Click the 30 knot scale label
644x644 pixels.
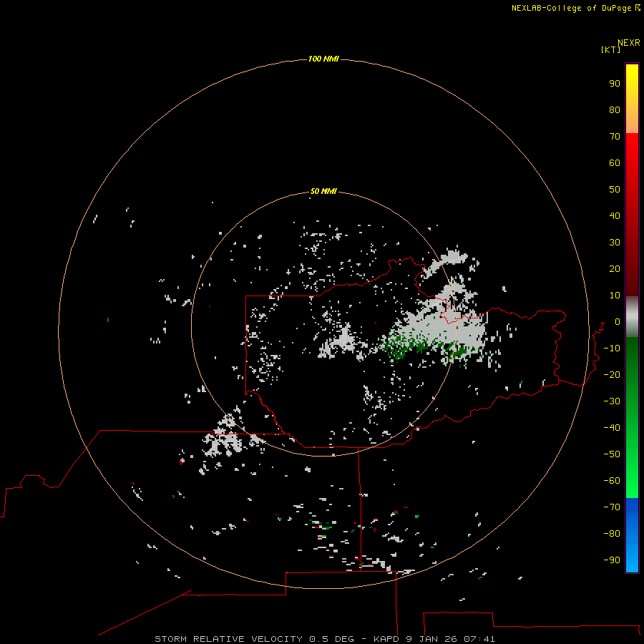[615, 243]
